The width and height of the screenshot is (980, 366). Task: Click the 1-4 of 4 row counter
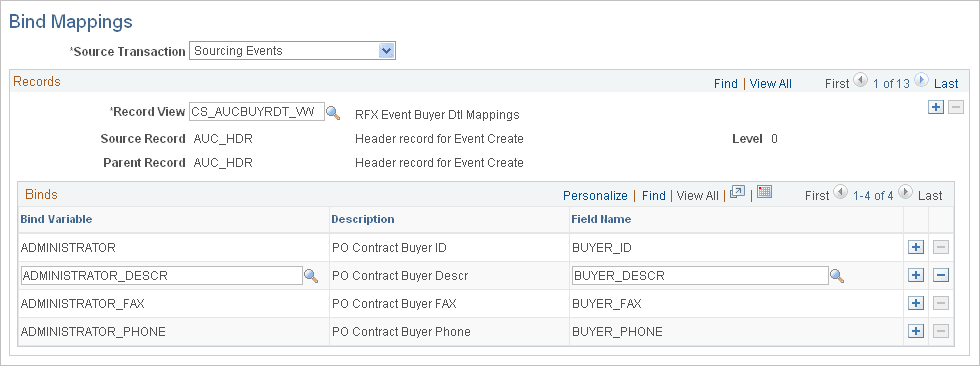coord(873,195)
